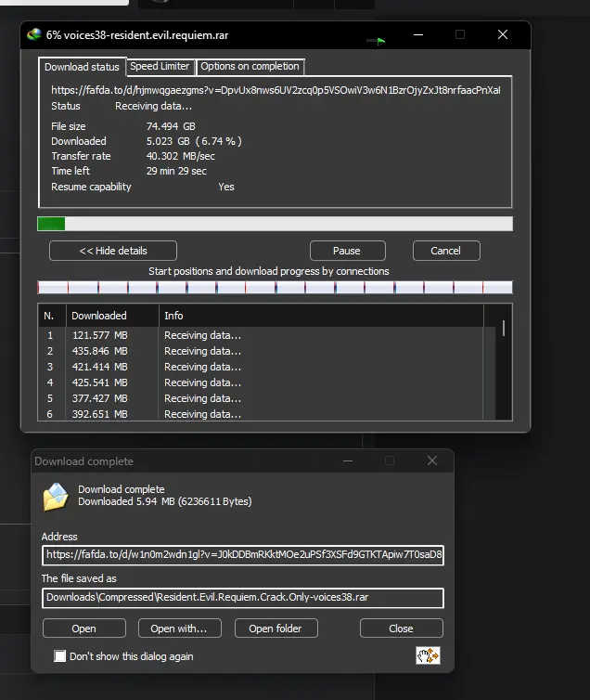Viewport: 590px width, 700px height.
Task: Click the Downloaded value 5.023 GB
Action: tap(194, 141)
